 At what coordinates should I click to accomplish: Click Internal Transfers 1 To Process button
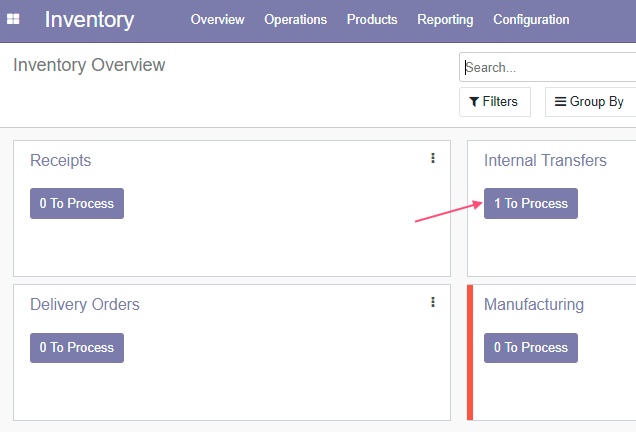tap(531, 203)
